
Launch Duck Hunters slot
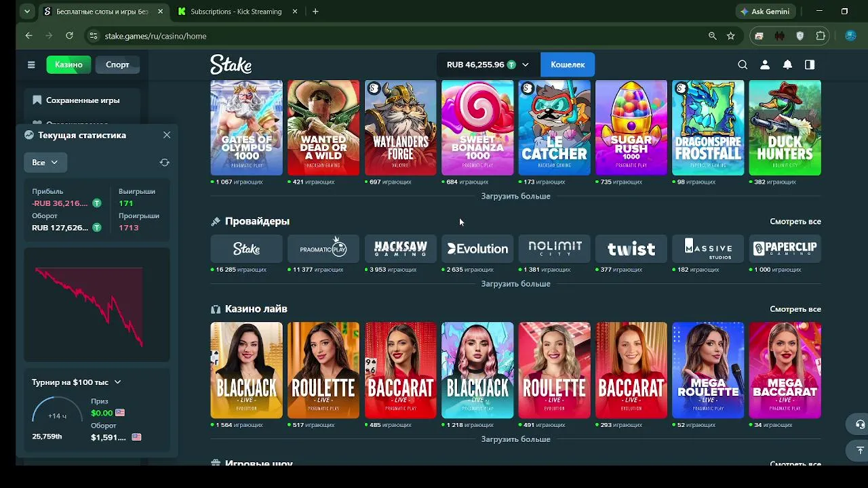[x=785, y=127]
